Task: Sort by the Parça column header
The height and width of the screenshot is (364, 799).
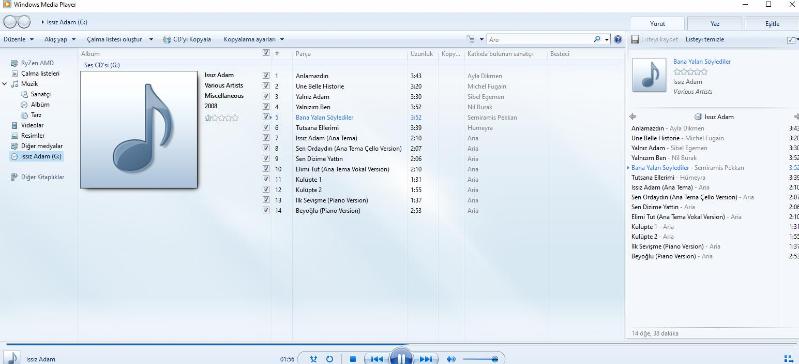Action: point(303,54)
